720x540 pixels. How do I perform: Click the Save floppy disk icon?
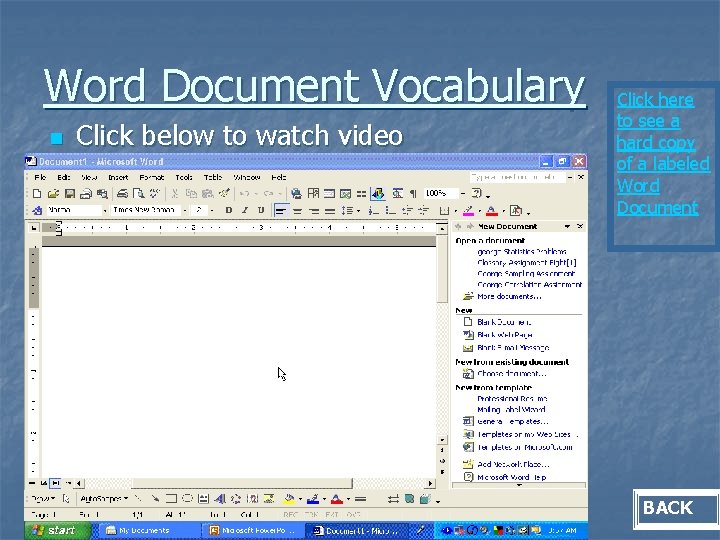pyautogui.click(x=70, y=194)
